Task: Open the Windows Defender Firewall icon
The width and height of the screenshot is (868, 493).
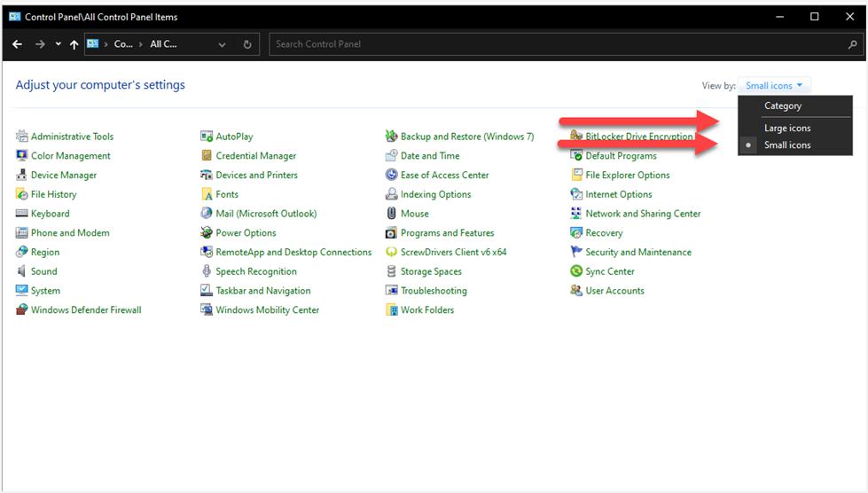Action: coord(22,310)
